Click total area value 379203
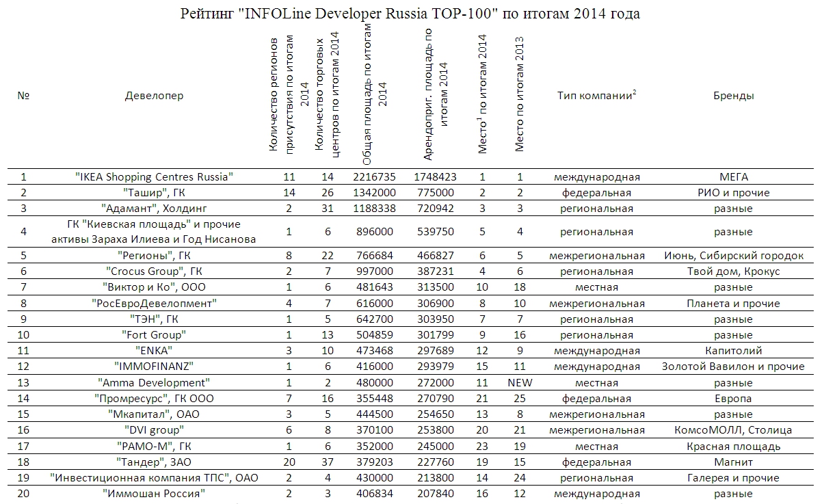The width and height of the screenshot is (824, 504). tap(376, 462)
